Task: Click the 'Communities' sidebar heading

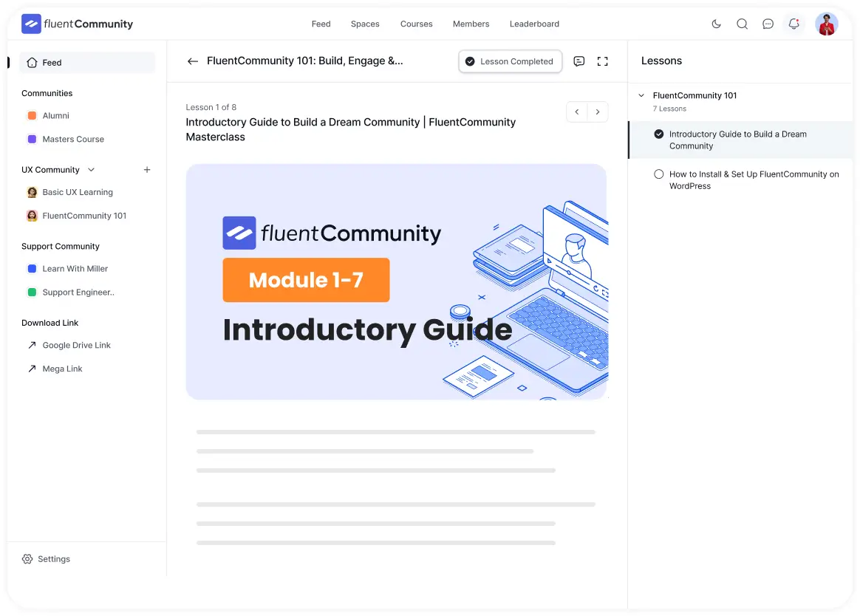Action: point(47,93)
